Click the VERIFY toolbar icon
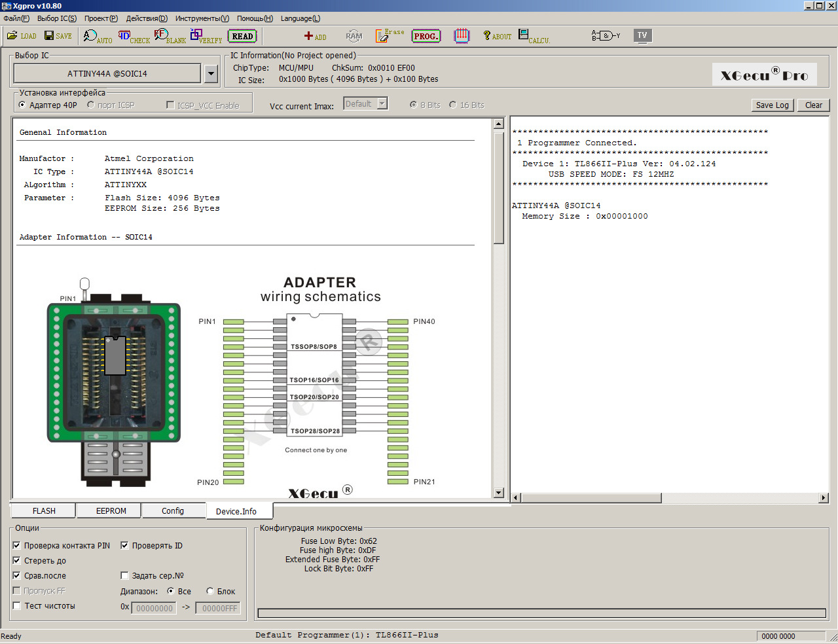The image size is (838, 644). (x=206, y=36)
